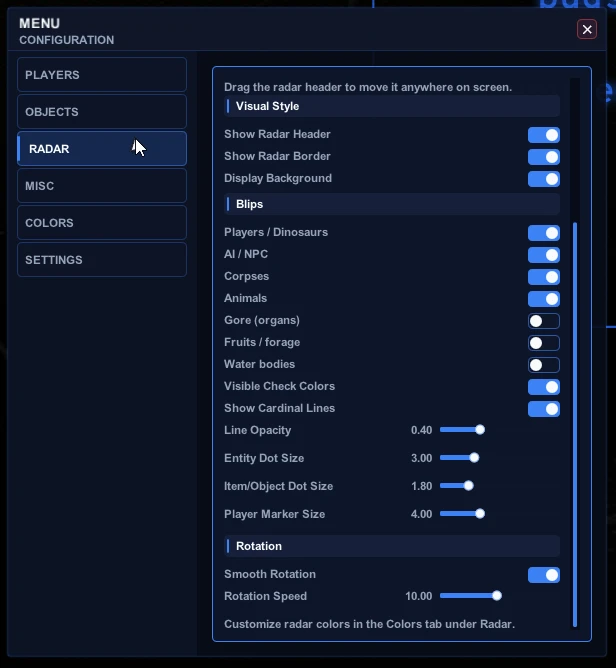Disable Players / Dinosaurs blips
The image size is (616, 668).
(544, 233)
